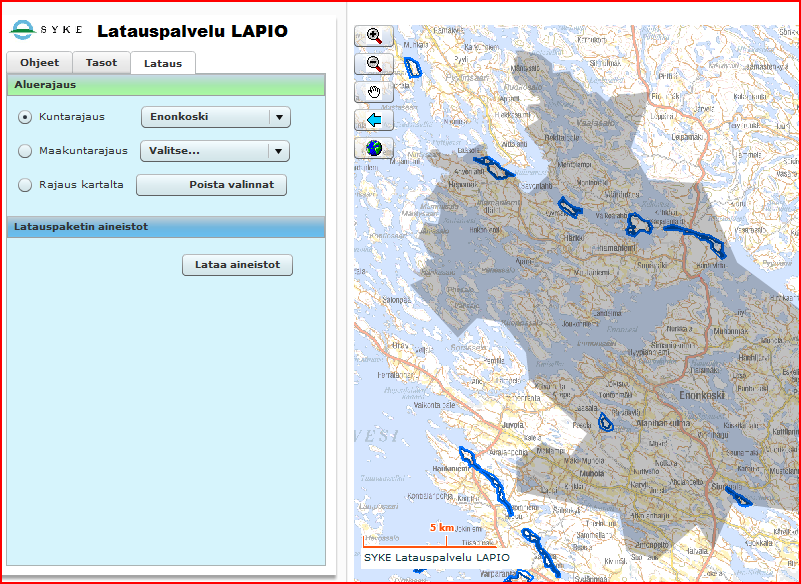Screen dimensions: 801x584
Task: Show full extent with globe icon
Action: coord(374,148)
